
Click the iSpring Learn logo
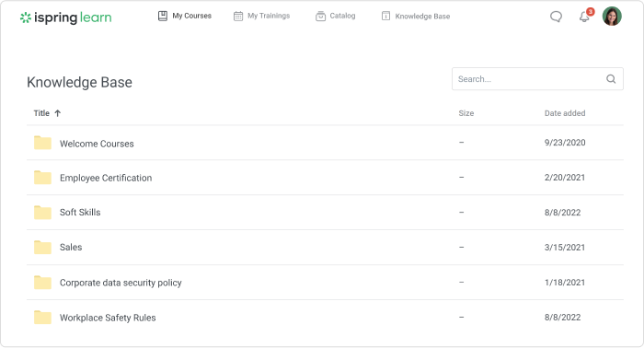[x=65, y=17]
